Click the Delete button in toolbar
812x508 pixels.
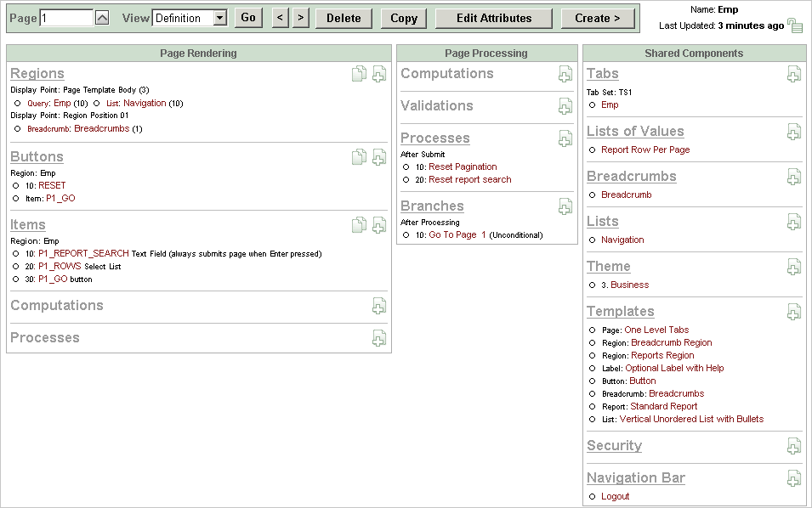click(344, 18)
